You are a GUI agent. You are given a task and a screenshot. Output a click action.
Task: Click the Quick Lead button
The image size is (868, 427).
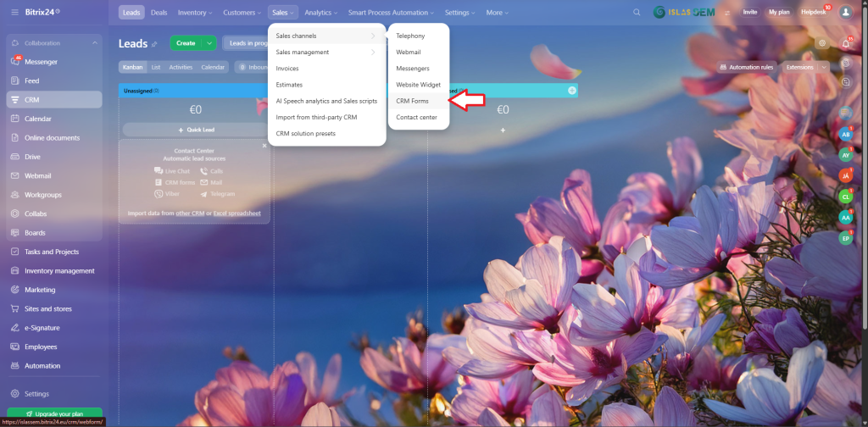pyautogui.click(x=195, y=130)
